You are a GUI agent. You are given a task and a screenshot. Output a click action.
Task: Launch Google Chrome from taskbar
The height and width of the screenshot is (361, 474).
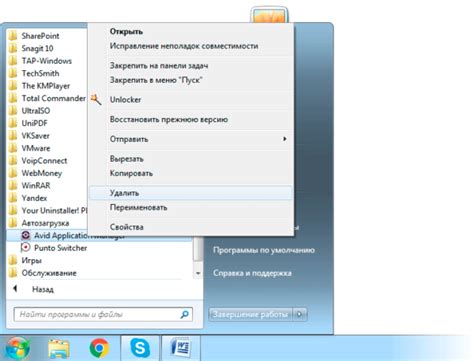coord(99,348)
